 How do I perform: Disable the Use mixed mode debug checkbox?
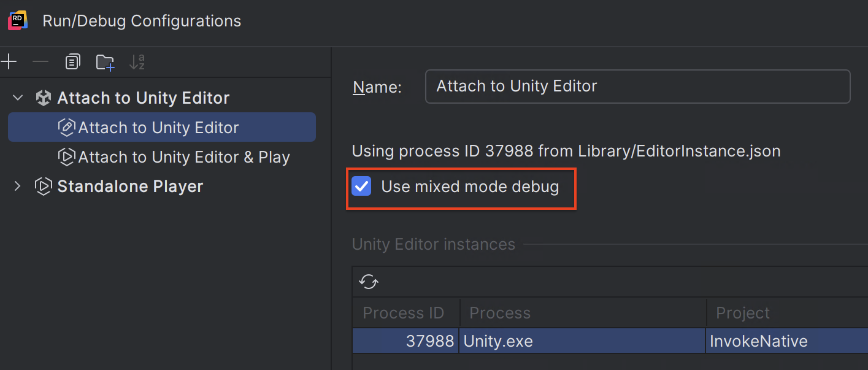point(361,186)
